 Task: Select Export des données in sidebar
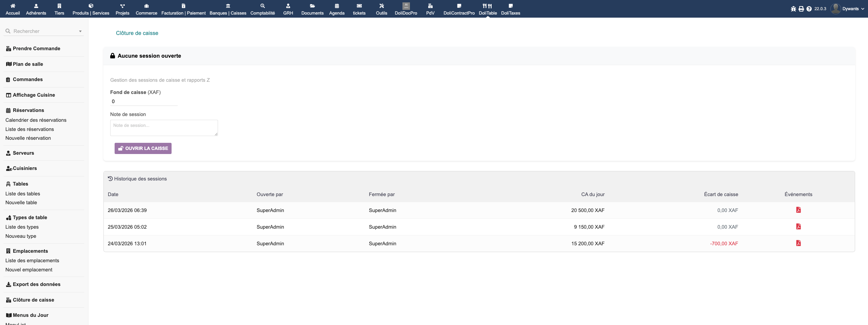[x=36, y=284]
